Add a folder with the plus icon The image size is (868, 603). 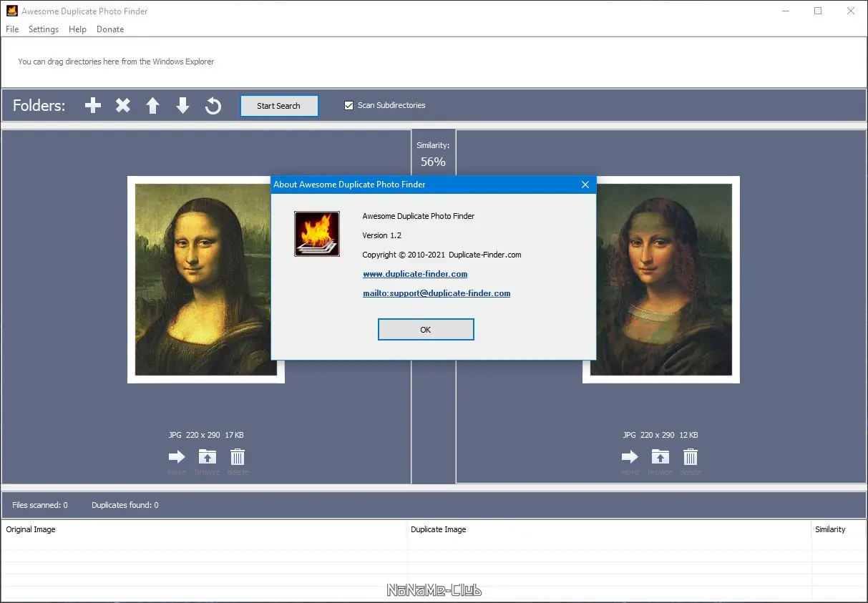pos(93,106)
